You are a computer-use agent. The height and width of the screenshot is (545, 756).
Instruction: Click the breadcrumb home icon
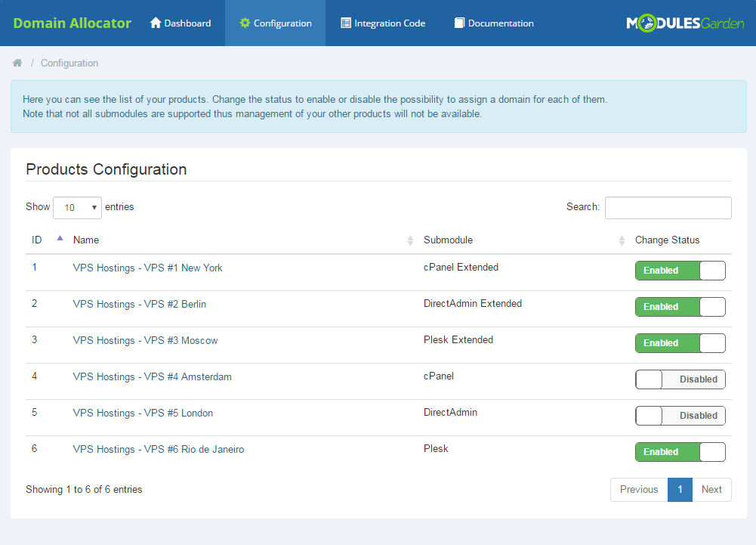pos(17,63)
